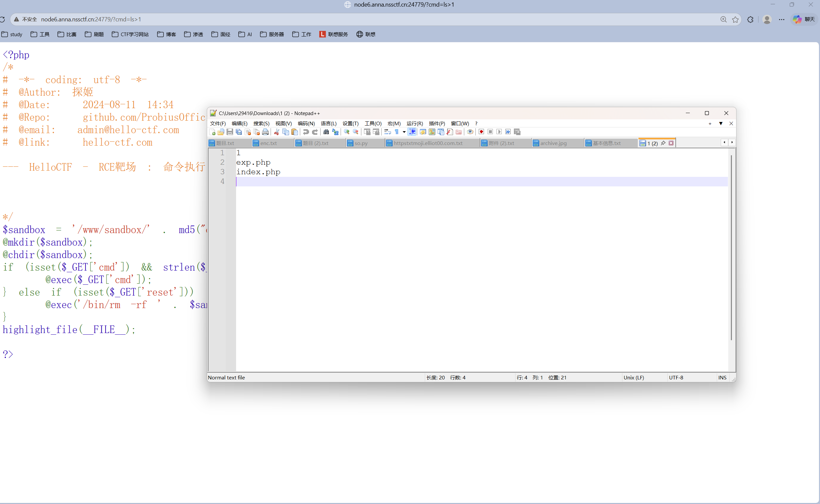Zoom in using Notepad++ magnifier plus icon
Screen dimensions: 820x504
tap(347, 132)
